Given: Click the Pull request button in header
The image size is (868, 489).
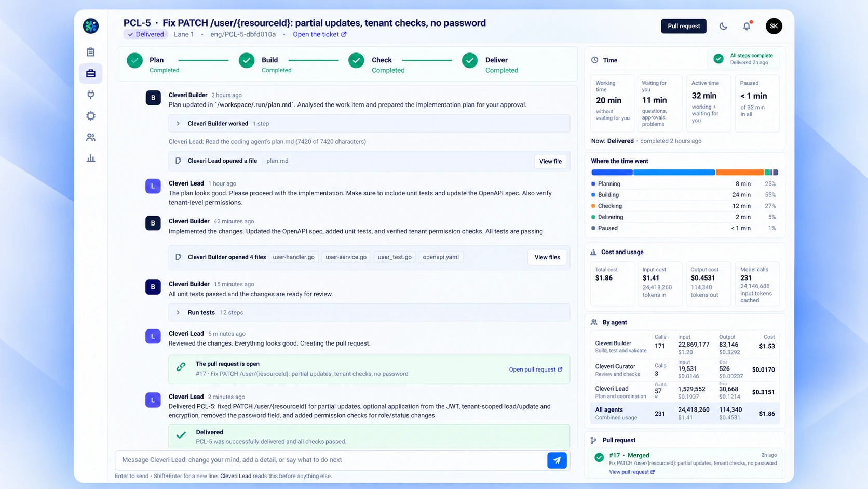Looking at the screenshot, I should (x=683, y=26).
